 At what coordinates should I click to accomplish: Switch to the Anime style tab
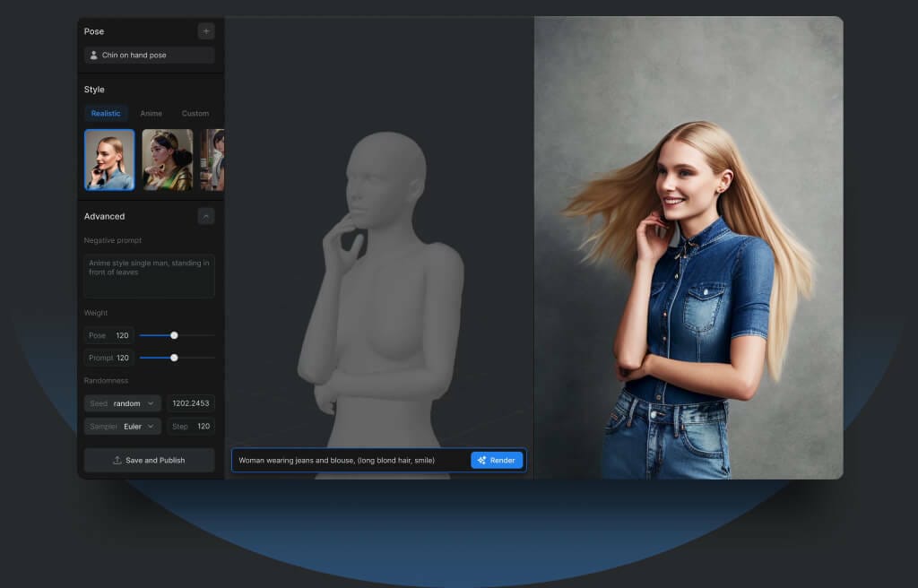151,113
